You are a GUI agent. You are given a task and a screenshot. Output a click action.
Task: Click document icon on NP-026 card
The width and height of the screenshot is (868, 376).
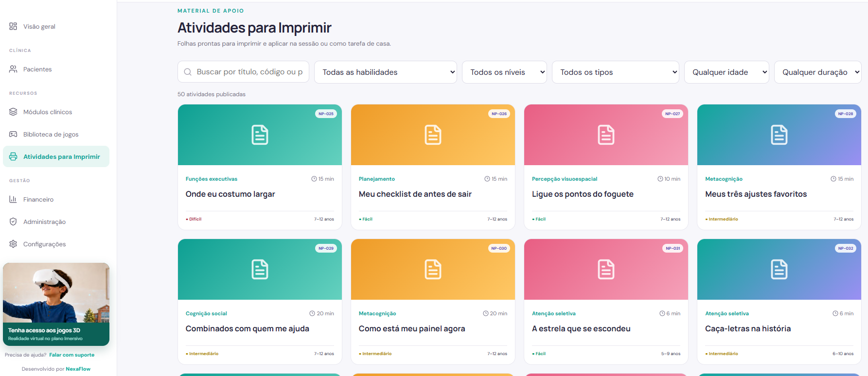433,135
